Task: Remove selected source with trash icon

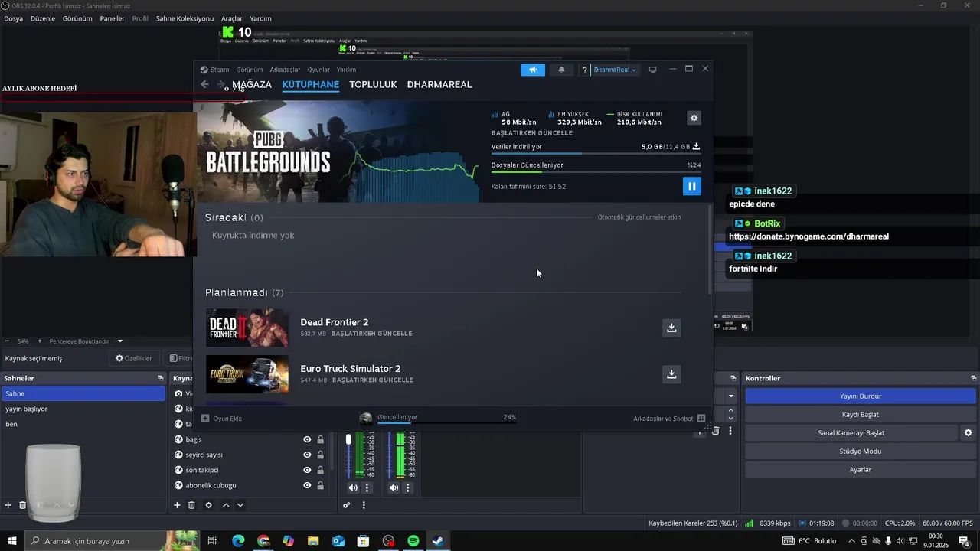Action: pyautogui.click(x=191, y=505)
